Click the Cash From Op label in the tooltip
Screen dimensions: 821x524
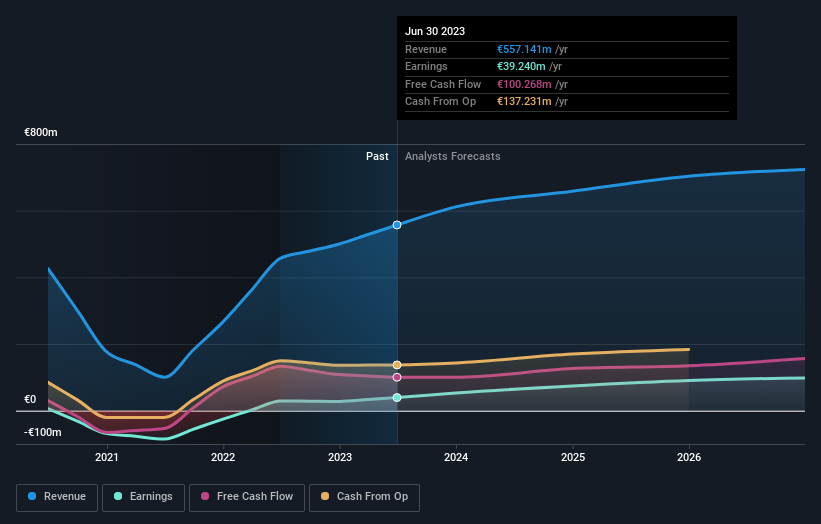coord(440,102)
